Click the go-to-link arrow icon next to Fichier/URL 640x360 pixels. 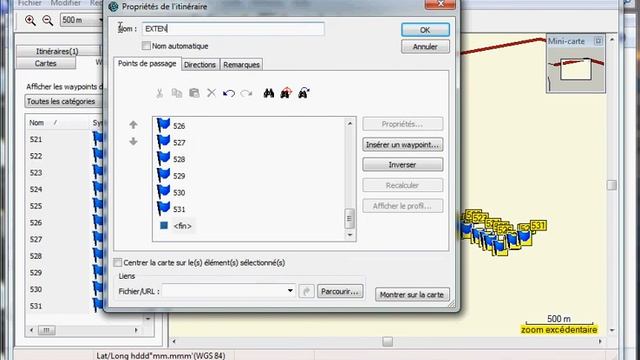click(307, 291)
